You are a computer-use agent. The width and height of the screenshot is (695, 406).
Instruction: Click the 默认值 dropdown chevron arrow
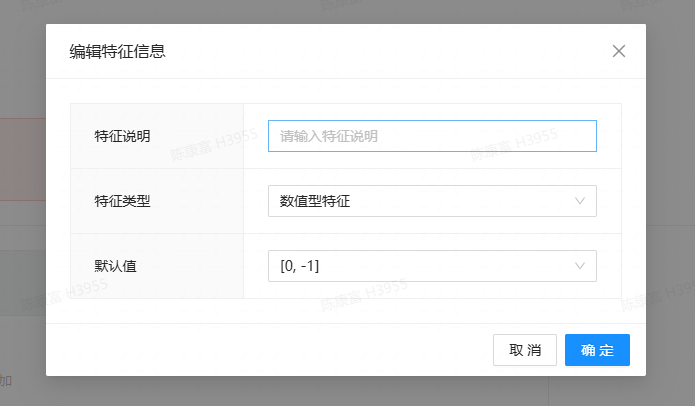[580, 266]
